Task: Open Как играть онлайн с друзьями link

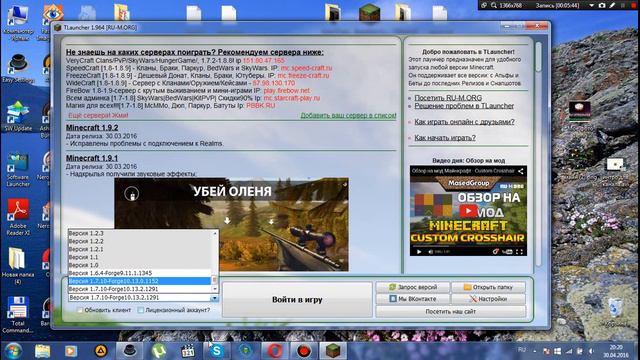Action: pos(464,122)
